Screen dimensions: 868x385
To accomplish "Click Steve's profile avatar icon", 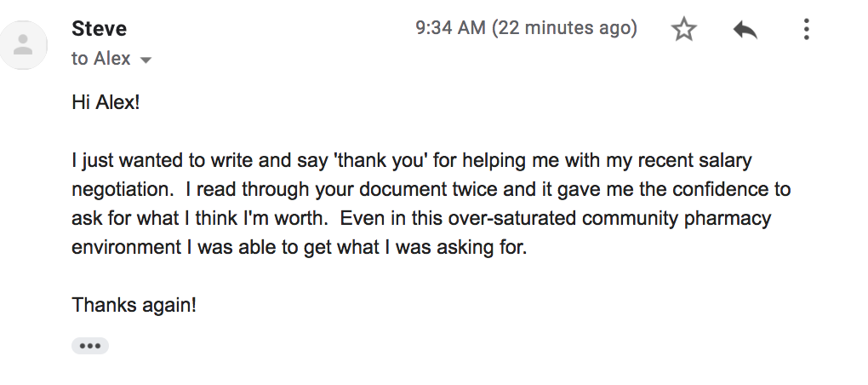I will [x=24, y=45].
